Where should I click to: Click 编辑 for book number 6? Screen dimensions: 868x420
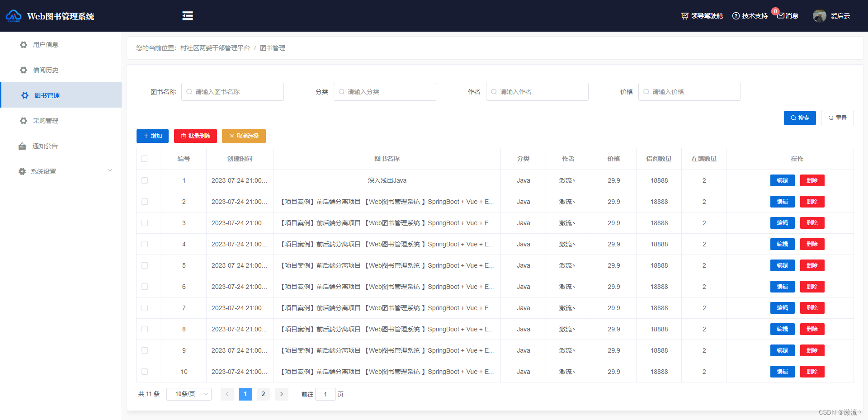(783, 287)
